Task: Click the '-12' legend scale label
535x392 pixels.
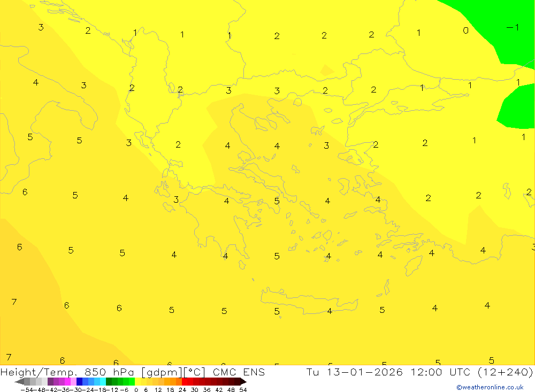Action: click(x=112, y=390)
